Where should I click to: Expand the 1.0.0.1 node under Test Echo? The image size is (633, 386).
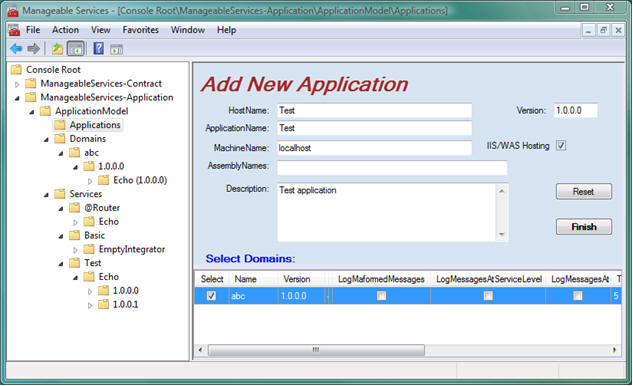coord(90,305)
